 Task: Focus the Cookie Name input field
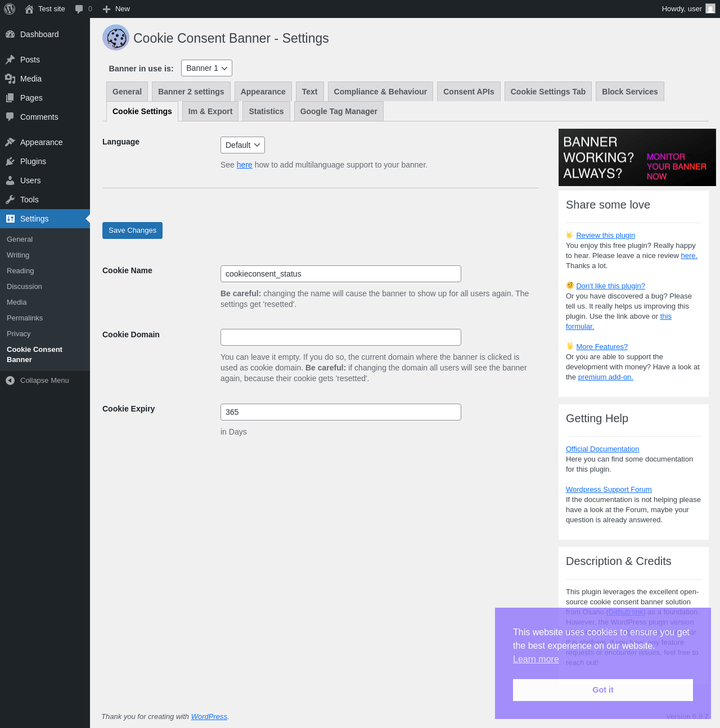[341, 274]
